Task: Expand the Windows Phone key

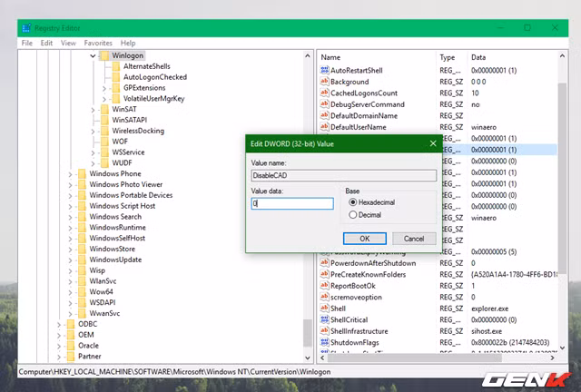Action: (71, 173)
